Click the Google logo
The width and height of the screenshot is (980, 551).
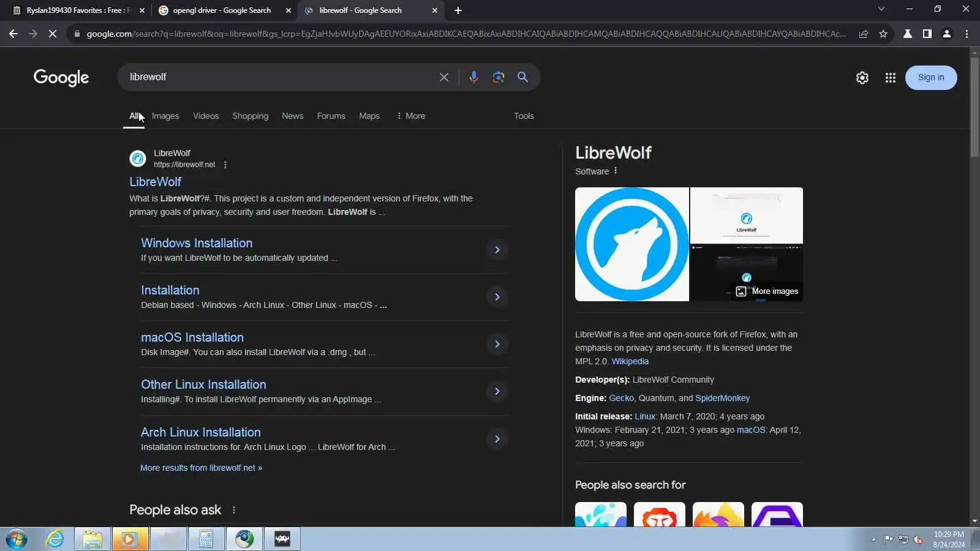[61, 78]
